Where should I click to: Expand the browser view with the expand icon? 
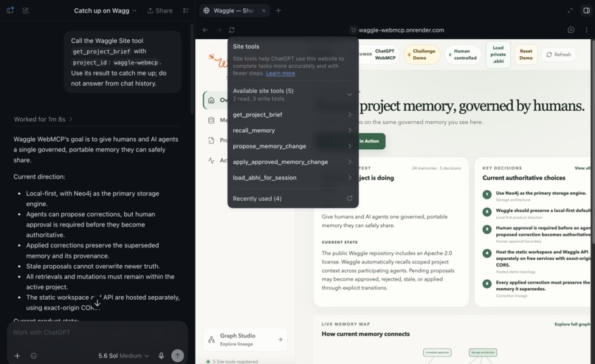click(570, 10)
